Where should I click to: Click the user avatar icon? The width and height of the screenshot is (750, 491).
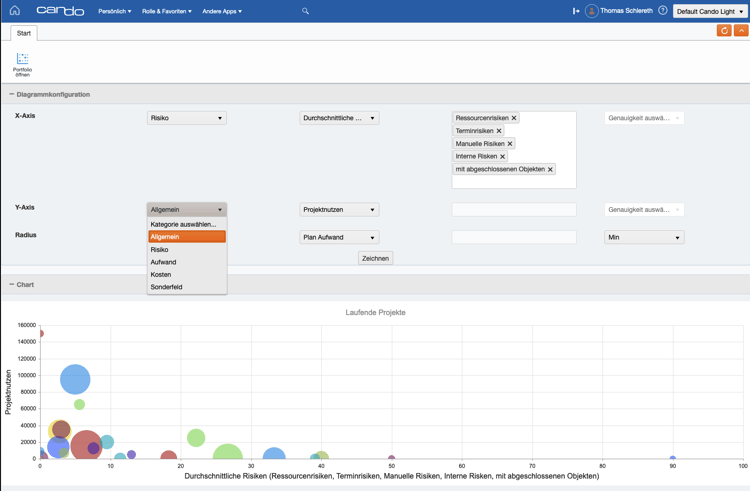[592, 11]
